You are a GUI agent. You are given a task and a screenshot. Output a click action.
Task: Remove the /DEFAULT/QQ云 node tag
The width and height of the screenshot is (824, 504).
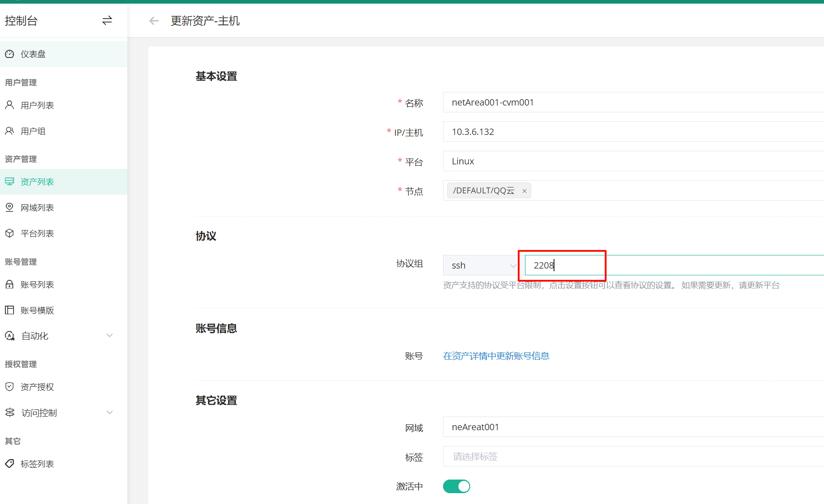[524, 191]
